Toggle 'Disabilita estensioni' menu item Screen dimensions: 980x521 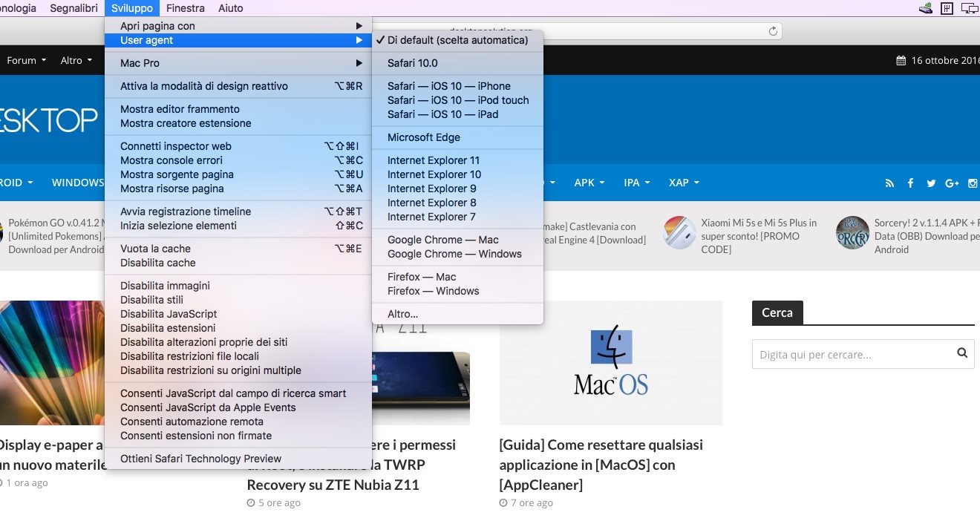[x=238, y=328]
